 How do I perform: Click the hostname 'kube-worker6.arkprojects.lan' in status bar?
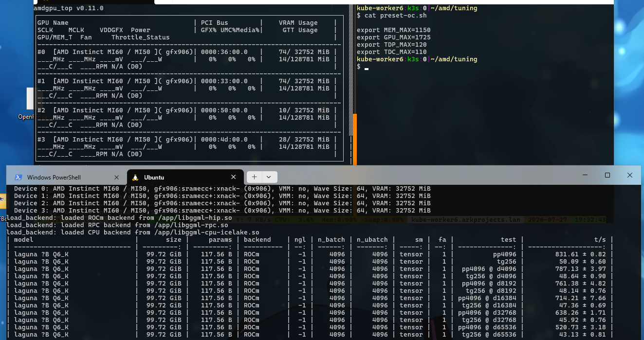pyautogui.click(x=466, y=220)
